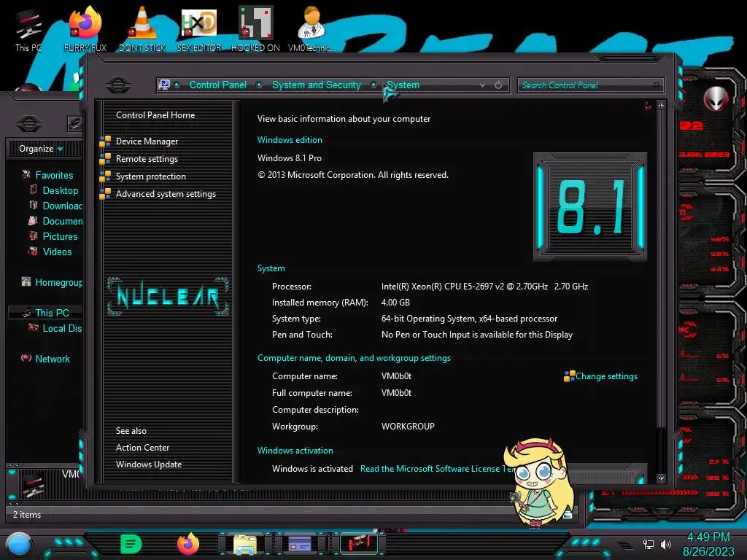Click the Windows 8.1 Pro edition text
The width and height of the screenshot is (747, 560).
coord(289,158)
